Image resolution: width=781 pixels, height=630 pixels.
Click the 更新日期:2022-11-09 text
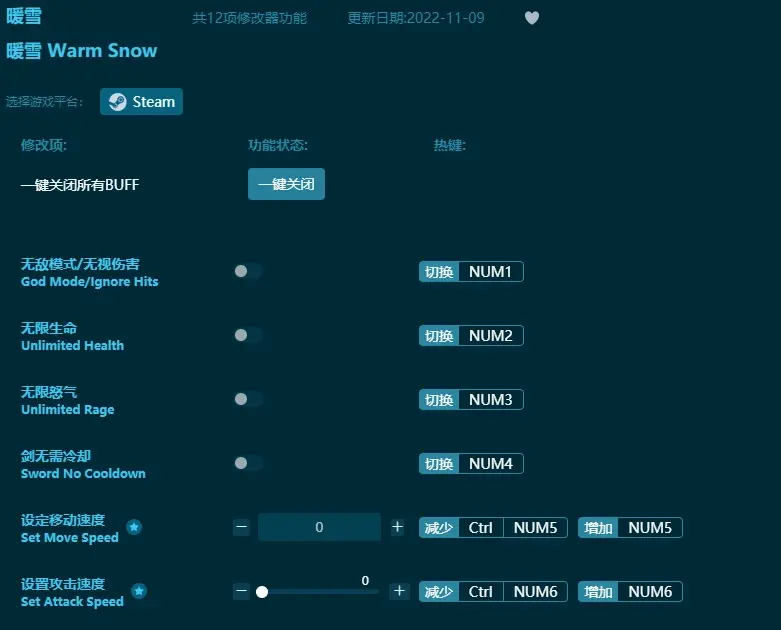(x=416, y=18)
